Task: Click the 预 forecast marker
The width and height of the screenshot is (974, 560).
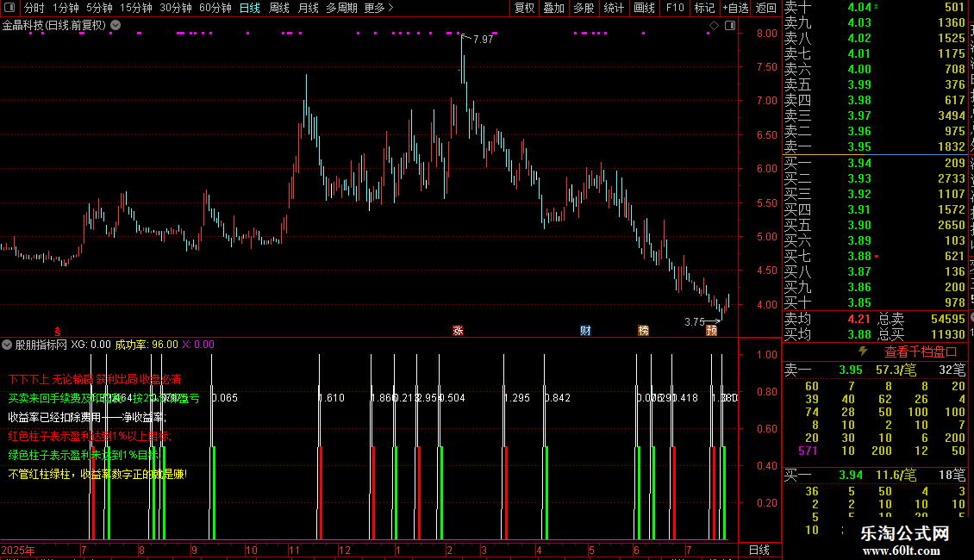Action: click(x=712, y=330)
